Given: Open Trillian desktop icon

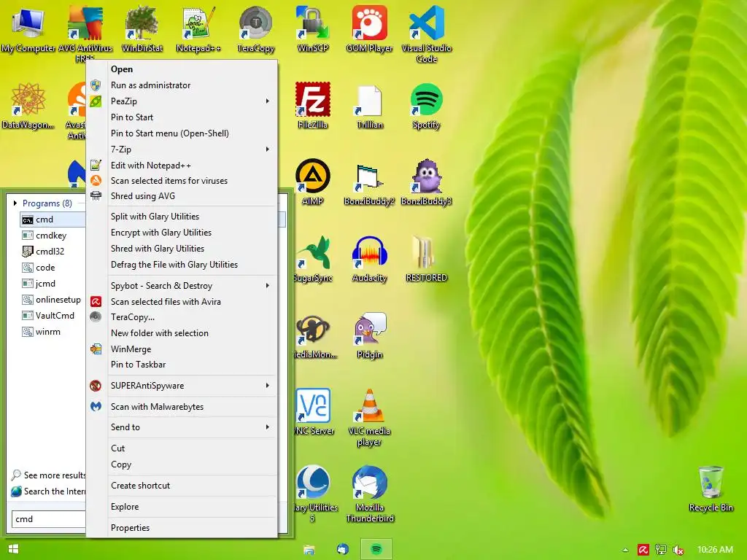Looking at the screenshot, I should pos(370,106).
